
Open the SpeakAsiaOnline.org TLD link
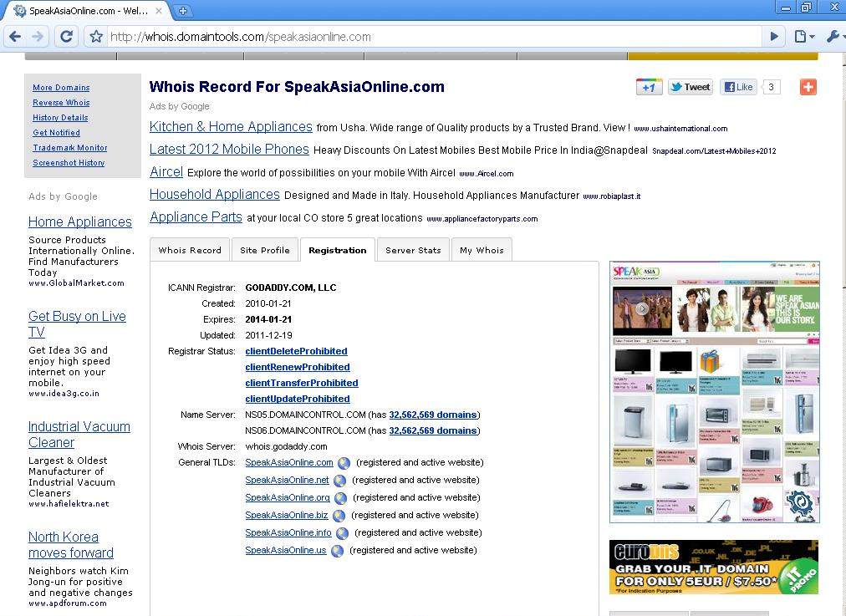288,497
